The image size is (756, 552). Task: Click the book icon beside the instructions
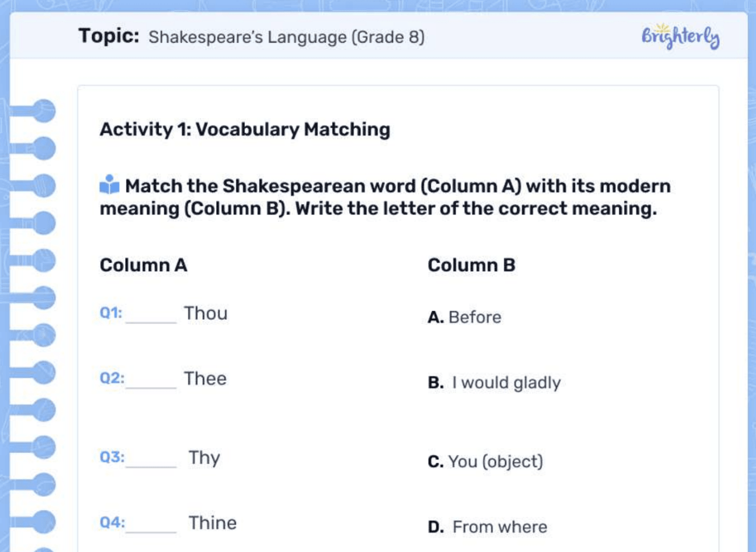coord(110,185)
